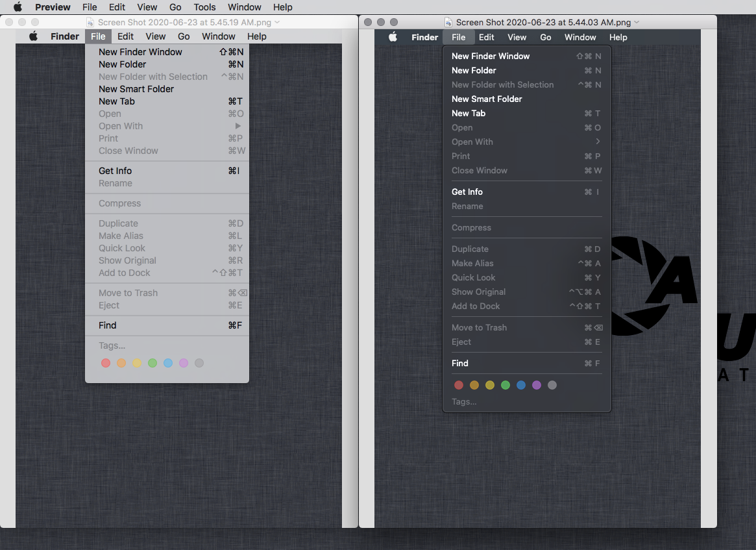Choose Find in light menu
756x550 pixels.
coord(167,325)
